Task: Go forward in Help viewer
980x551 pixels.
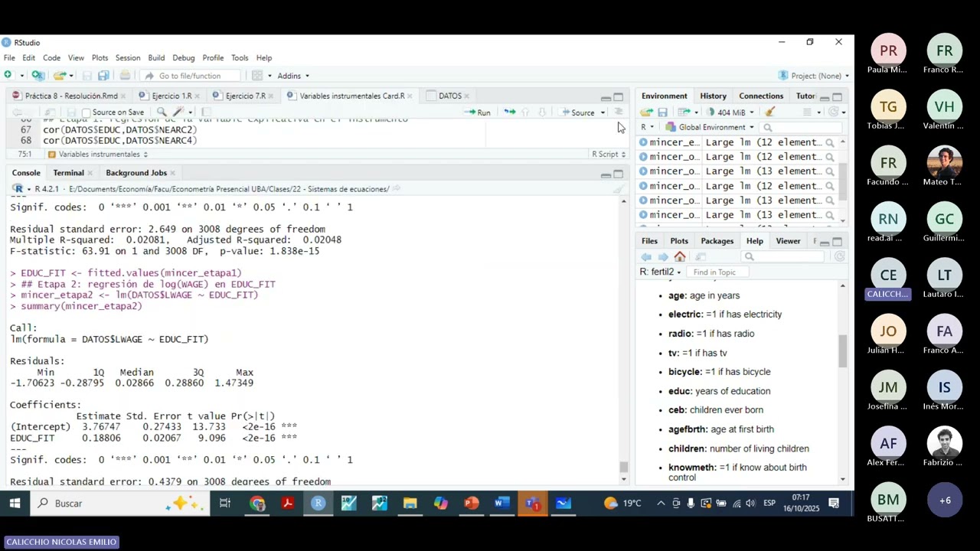Action: point(663,257)
